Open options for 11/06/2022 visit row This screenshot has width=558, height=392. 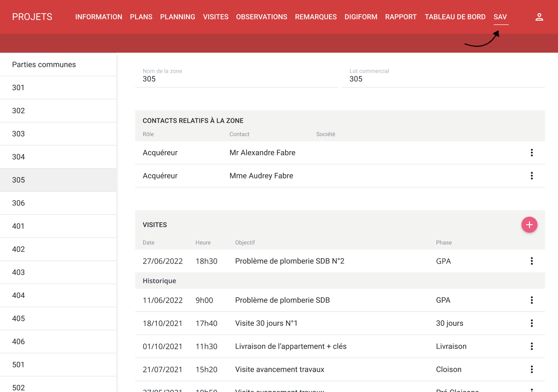[531, 300]
